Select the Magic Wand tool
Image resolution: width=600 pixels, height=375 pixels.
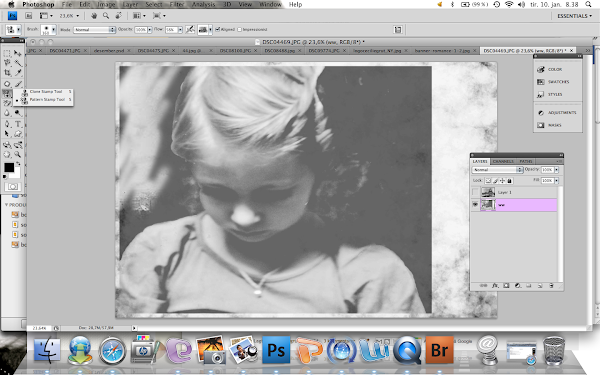tap(18, 63)
